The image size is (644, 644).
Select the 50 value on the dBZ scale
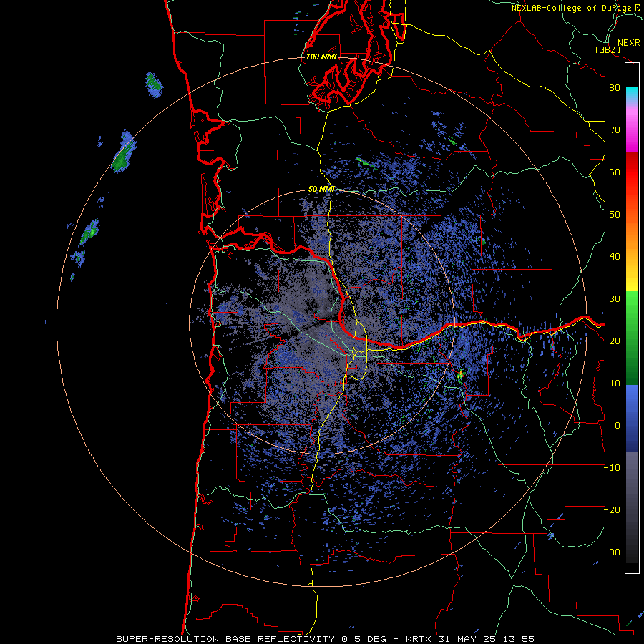615,215
